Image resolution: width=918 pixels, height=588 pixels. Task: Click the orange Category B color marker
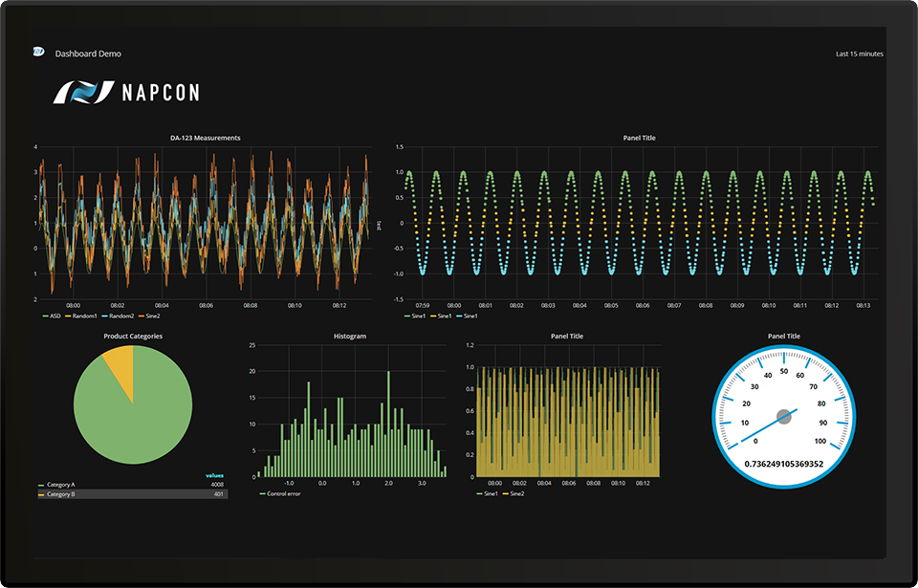coord(41,493)
